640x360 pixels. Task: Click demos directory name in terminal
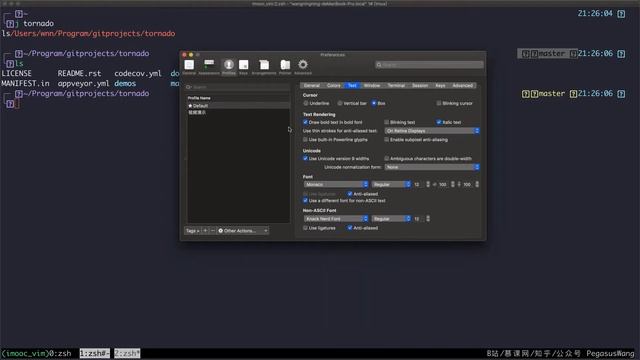click(x=125, y=84)
